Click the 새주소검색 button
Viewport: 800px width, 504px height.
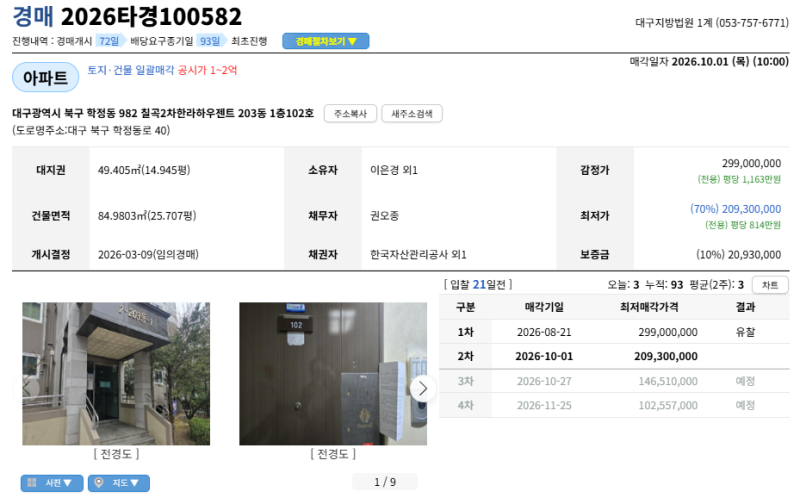click(412, 113)
